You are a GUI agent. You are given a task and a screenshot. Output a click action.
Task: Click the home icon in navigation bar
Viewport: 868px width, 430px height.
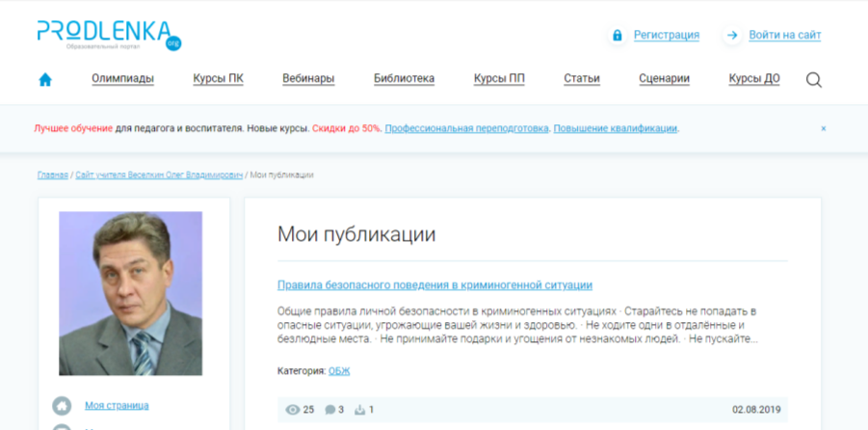point(45,80)
